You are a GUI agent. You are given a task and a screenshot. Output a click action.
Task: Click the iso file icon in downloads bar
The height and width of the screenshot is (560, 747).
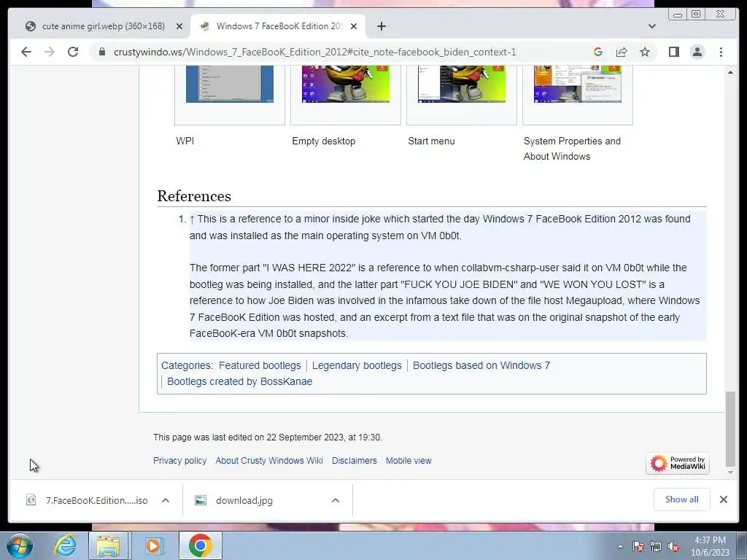click(31, 500)
